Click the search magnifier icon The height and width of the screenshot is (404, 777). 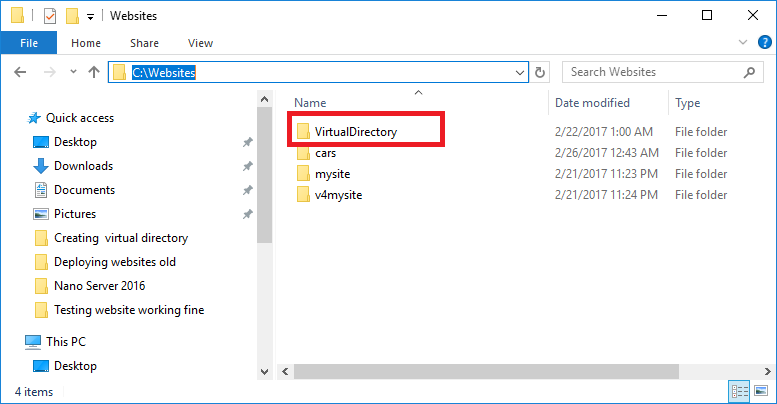[x=748, y=72]
